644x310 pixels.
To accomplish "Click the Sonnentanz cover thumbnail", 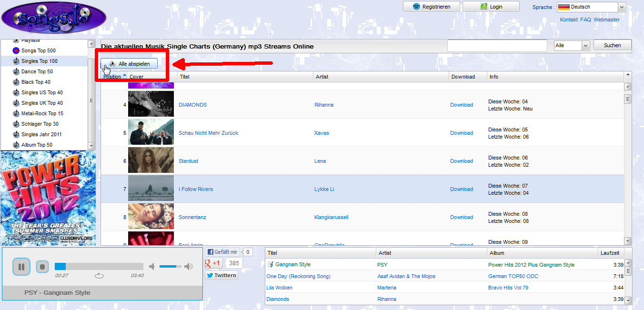I will (151, 217).
